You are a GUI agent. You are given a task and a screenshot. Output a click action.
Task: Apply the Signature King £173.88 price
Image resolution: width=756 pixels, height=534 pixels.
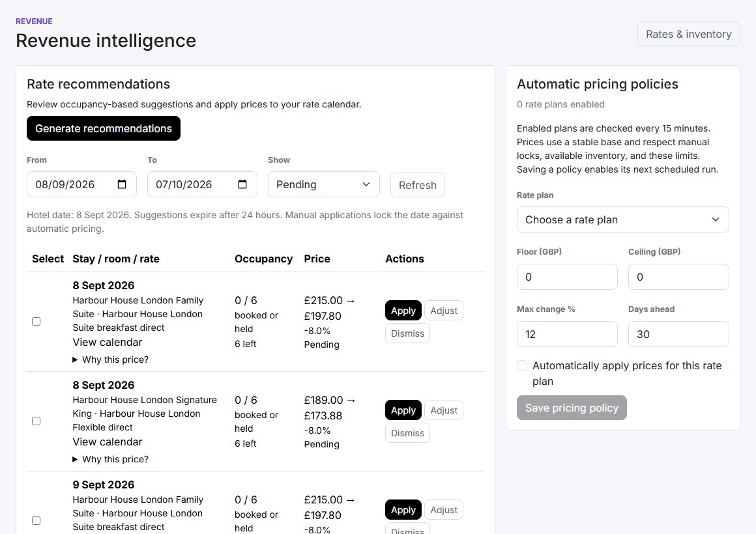[403, 411]
